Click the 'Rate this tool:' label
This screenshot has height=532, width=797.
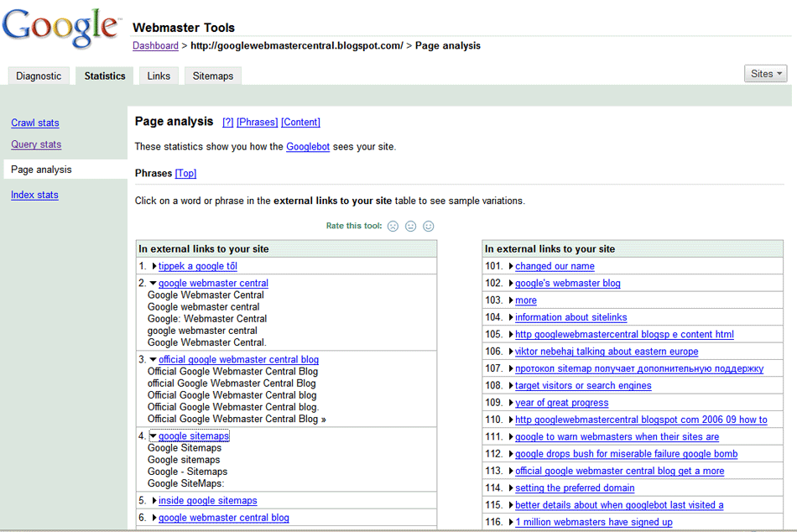(354, 226)
